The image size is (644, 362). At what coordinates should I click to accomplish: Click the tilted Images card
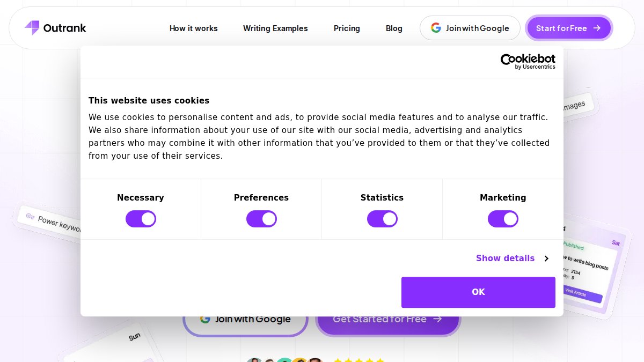pyautogui.click(x=572, y=104)
